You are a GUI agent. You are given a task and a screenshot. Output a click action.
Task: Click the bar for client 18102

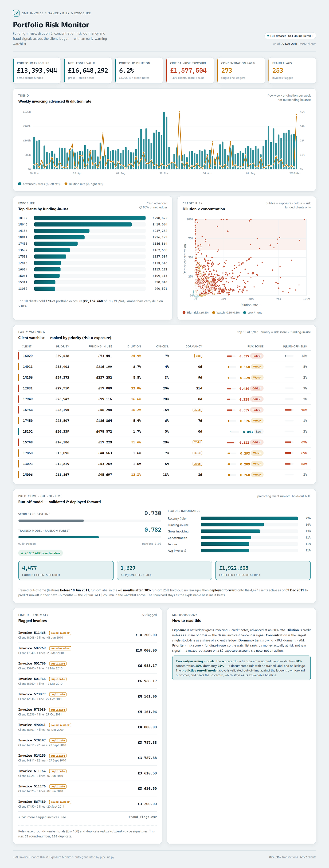pos(90,218)
